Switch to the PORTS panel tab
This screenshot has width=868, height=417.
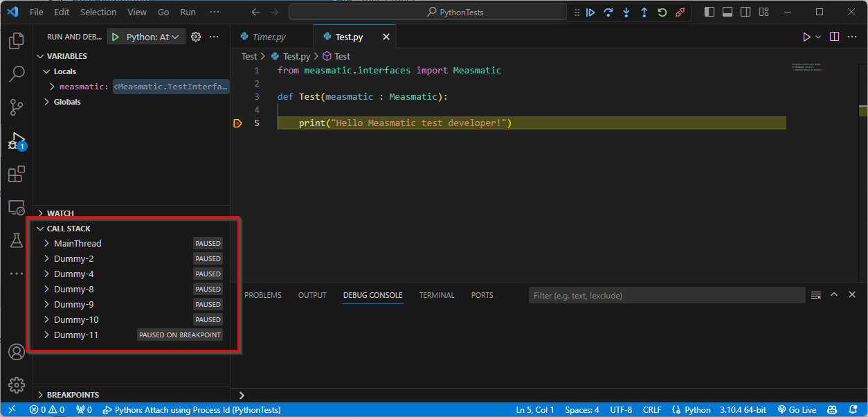point(482,295)
